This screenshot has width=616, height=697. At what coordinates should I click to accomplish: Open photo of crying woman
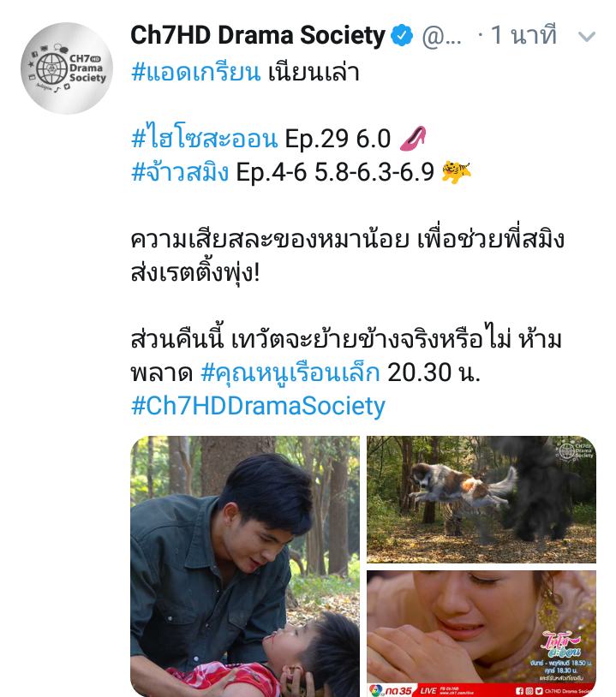481,634
